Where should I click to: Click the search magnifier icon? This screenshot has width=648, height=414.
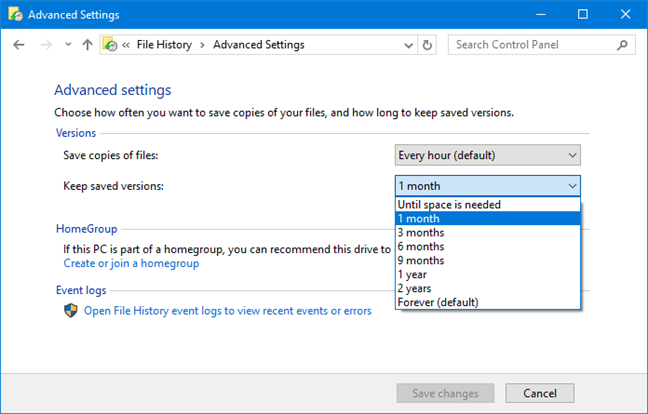(x=622, y=45)
